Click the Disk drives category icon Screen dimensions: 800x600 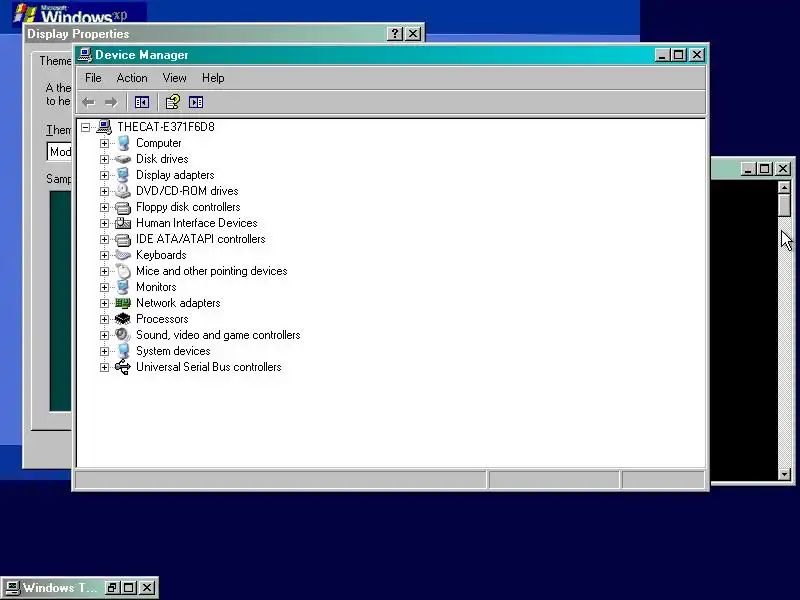tap(123, 159)
